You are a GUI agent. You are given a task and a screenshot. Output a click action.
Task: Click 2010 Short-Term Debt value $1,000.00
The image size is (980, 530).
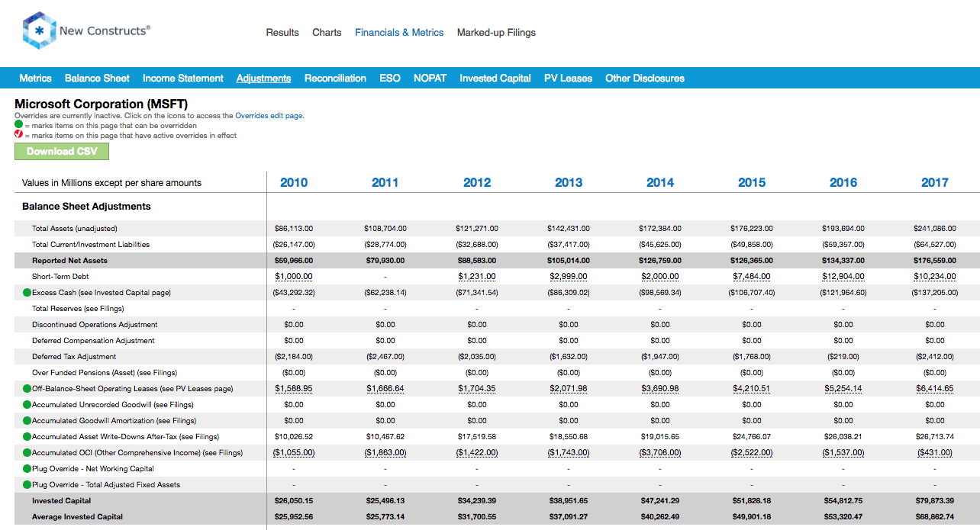(294, 276)
